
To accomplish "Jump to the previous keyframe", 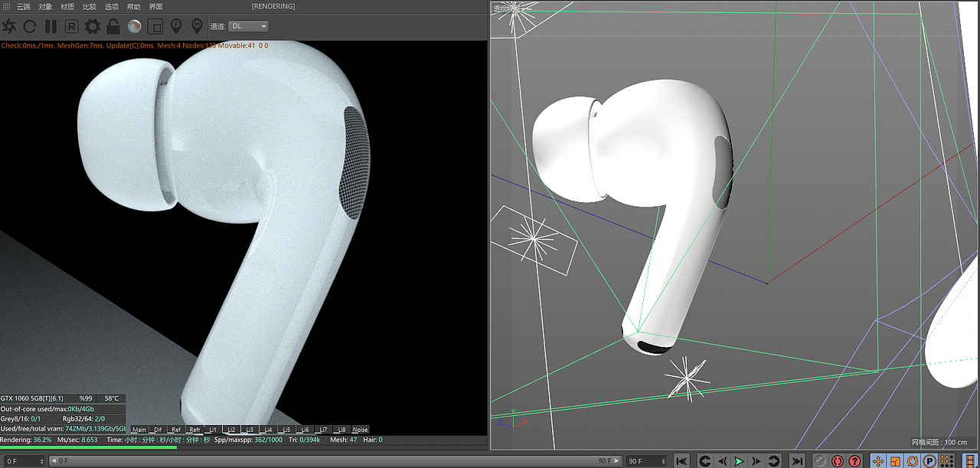I will [703, 461].
